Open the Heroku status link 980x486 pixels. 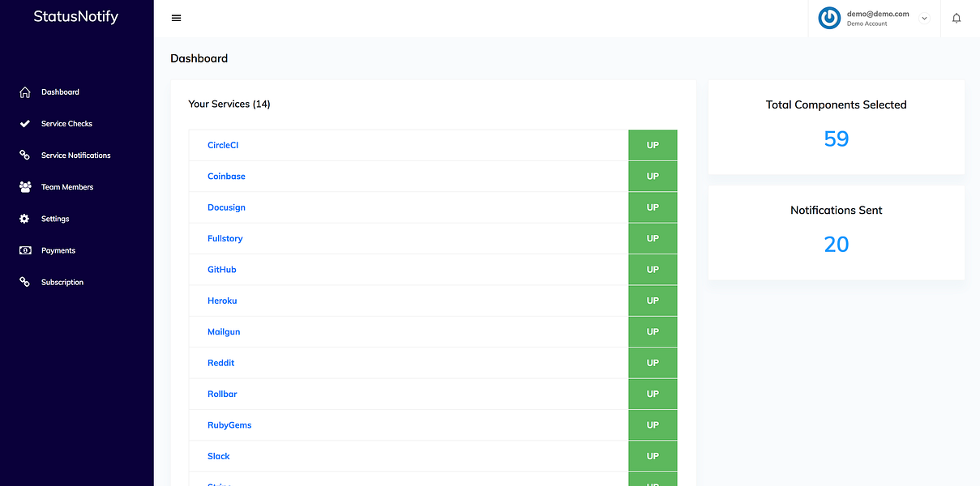tap(222, 301)
